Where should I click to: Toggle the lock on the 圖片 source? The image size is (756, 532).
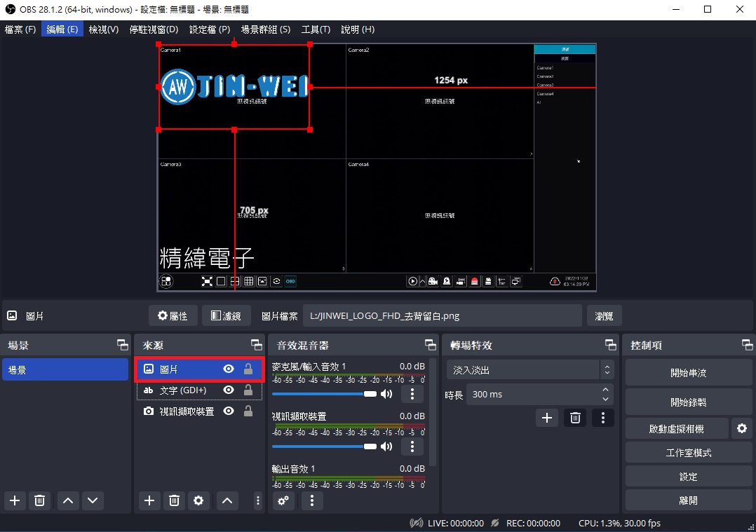pyautogui.click(x=248, y=369)
